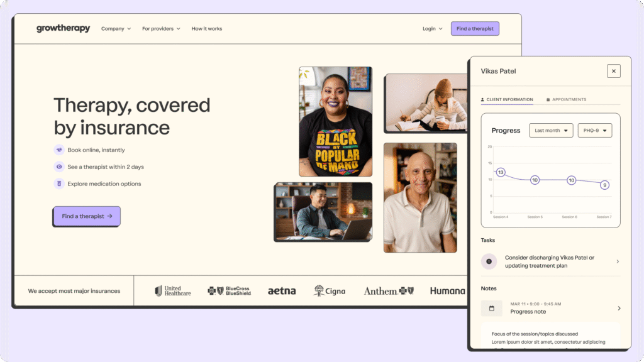
Task: Click the Session 4 data point showing 13
Action: 501,172
